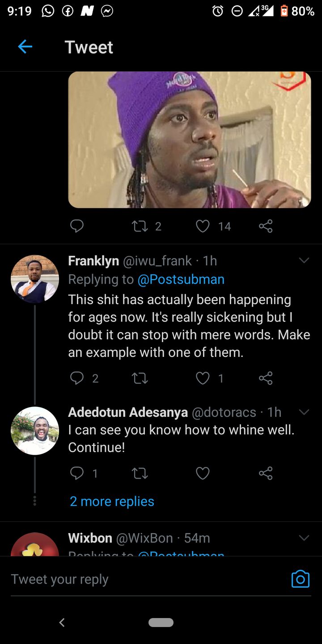Retweet the image tweet with 2 retweets
Image resolution: width=322 pixels, height=644 pixels.
click(140, 226)
